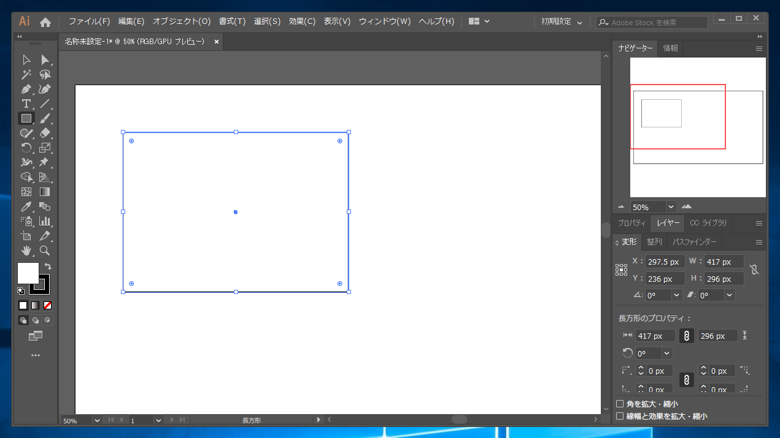Toggle rectangle width-height link
Viewport: 780px width, 438px height.
click(686, 336)
